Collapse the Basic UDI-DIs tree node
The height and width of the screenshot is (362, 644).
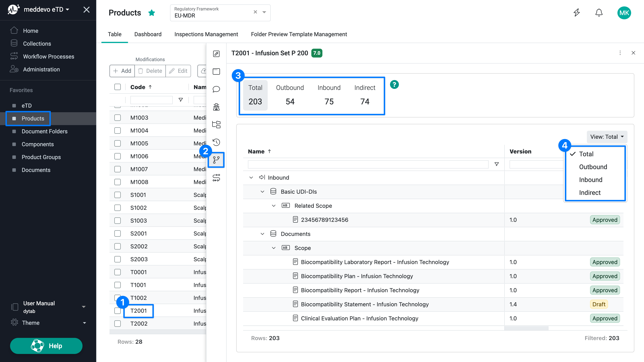(x=262, y=192)
